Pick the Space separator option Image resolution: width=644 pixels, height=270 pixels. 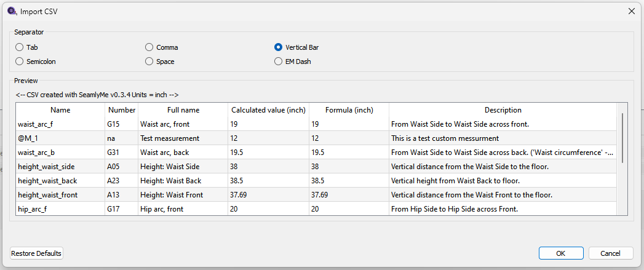149,62
